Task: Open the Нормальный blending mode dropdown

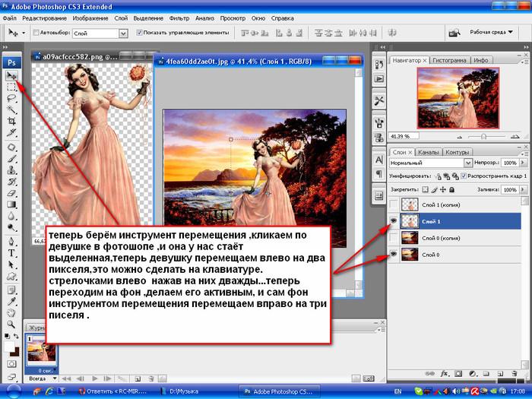Action: click(468, 163)
